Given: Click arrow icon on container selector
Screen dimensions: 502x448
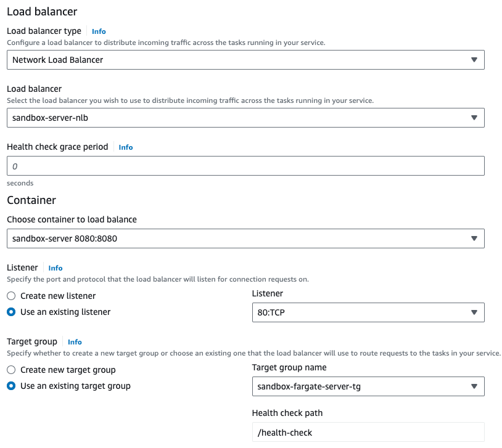Looking at the screenshot, I should coord(474,238).
